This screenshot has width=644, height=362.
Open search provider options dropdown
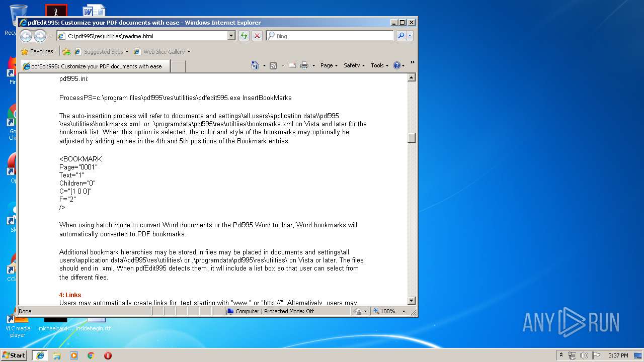[x=410, y=36]
